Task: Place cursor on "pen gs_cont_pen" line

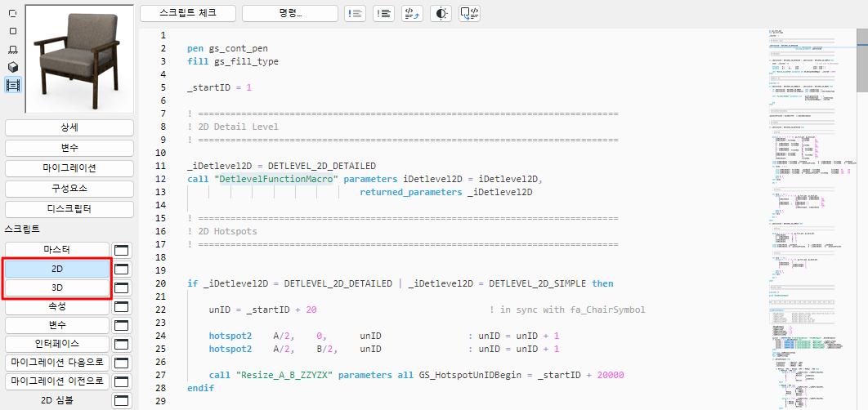Action: 227,49
